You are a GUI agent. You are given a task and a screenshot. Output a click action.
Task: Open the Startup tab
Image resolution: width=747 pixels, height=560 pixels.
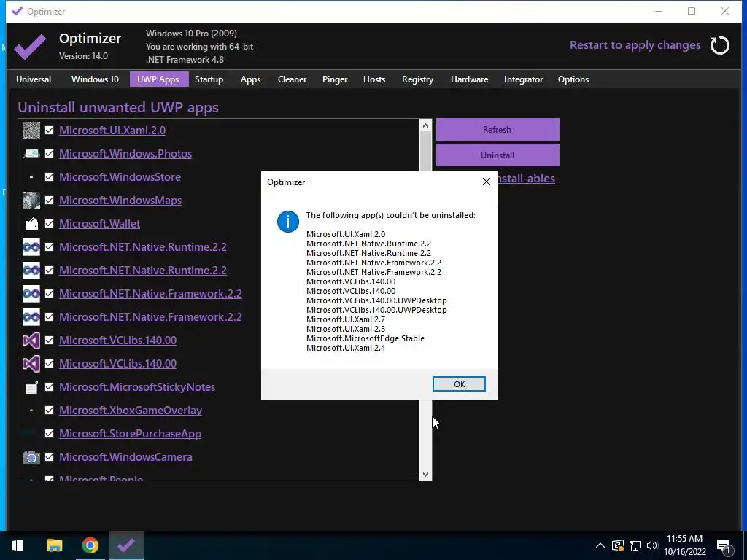209,79
